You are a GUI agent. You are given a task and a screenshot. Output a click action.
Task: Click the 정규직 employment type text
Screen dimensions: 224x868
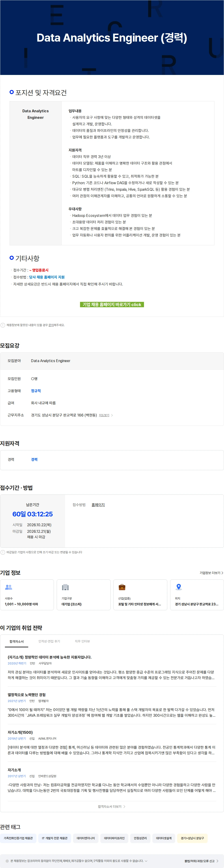[36, 391]
